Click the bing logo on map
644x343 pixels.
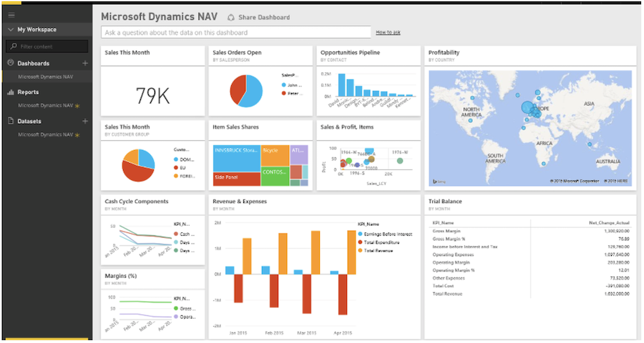click(x=439, y=182)
